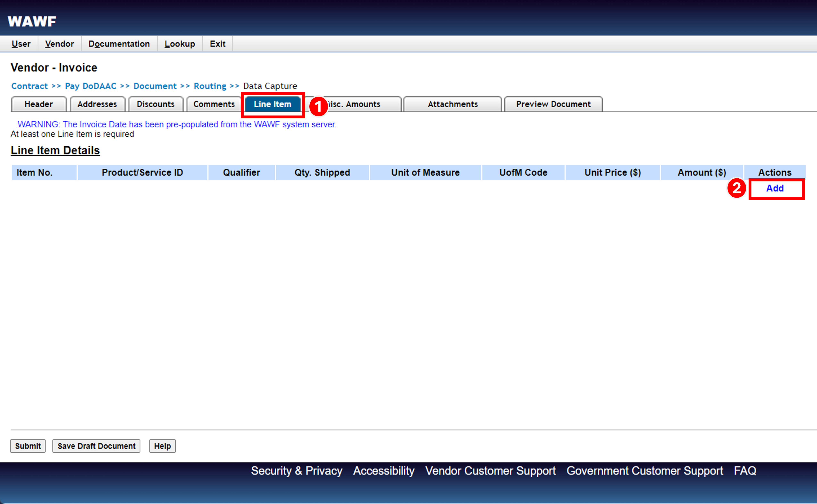Click the Contract breadcrumb link

point(29,86)
